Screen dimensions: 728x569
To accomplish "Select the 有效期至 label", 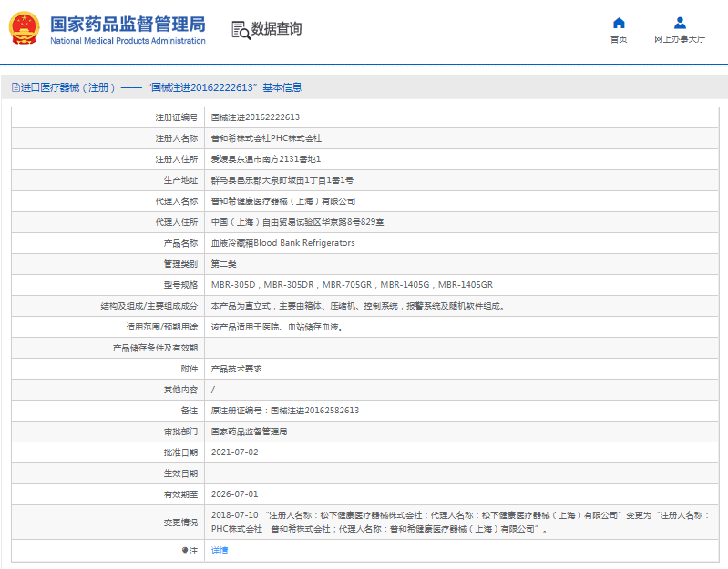I will pyautogui.click(x=180, y=494).
